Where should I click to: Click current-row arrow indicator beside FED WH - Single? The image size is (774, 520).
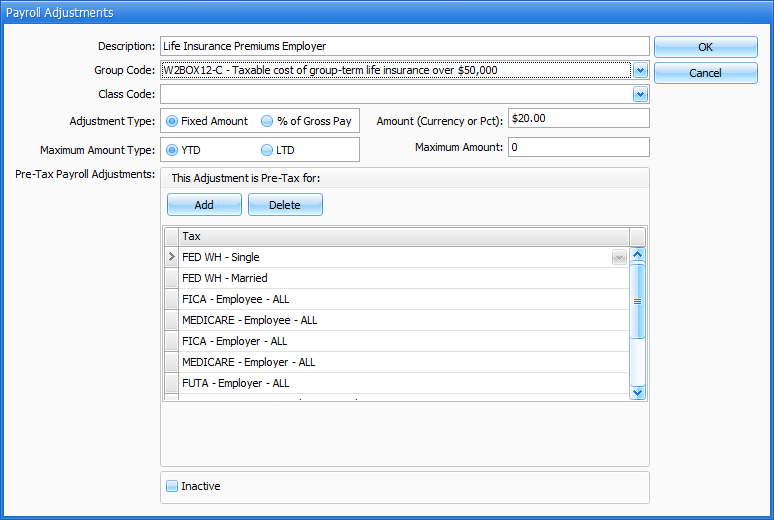[x=171, y=257]
